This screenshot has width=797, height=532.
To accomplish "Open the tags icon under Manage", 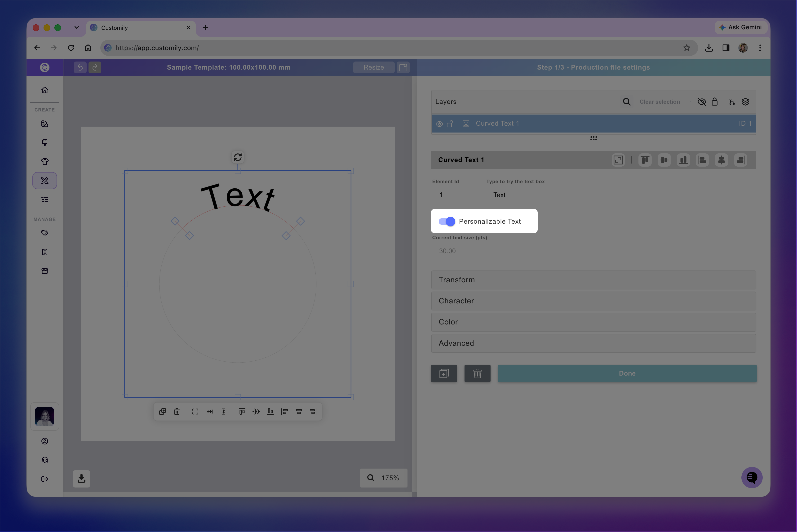I will click(x=45, y=233).
